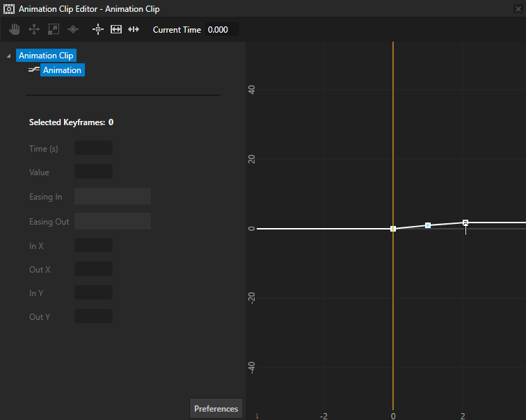
Task: Click the curve icon beside Animation
Action: point(33,70)
